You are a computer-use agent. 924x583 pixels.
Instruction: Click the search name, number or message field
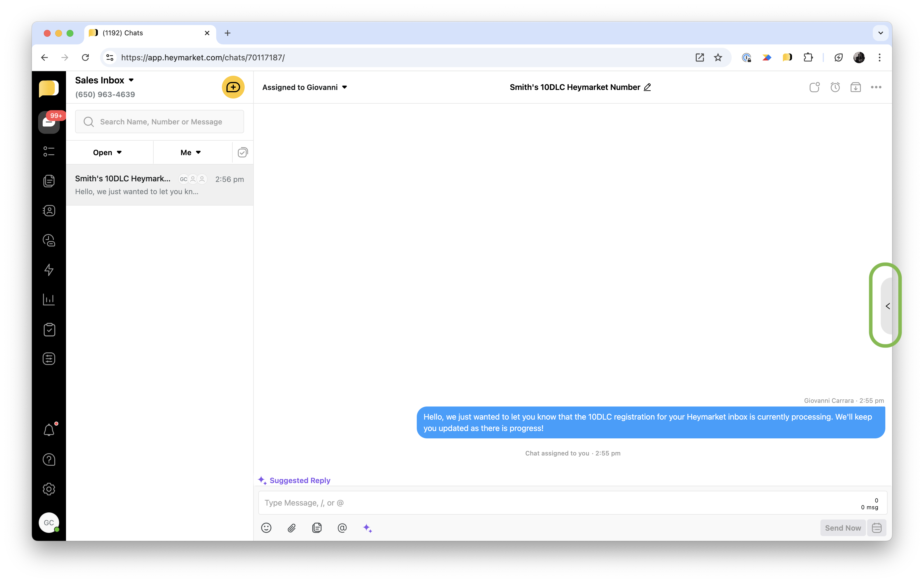(160, 122)
